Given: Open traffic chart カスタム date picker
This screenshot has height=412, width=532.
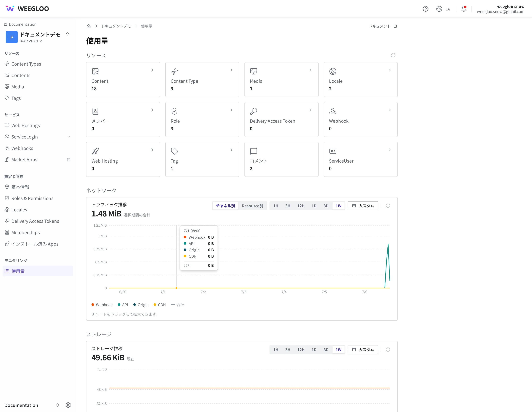Looking at the screenshot, I should 363,206.
